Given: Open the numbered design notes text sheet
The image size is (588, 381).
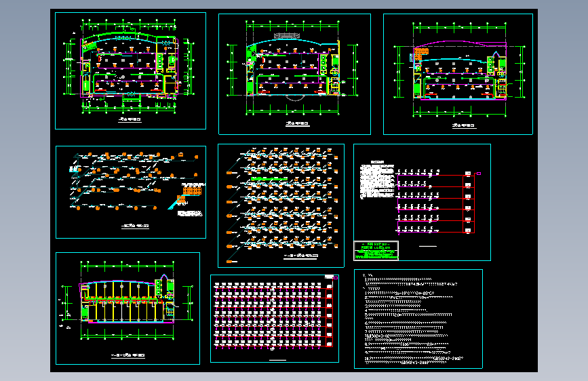Looking at the screenshot, I should click(x=418, y=319).
